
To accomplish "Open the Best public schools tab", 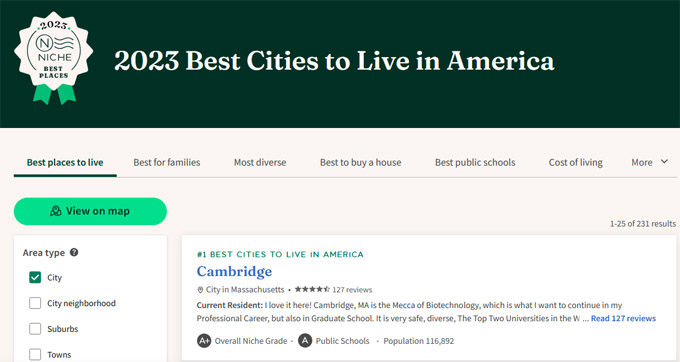I will pos(475,162).
